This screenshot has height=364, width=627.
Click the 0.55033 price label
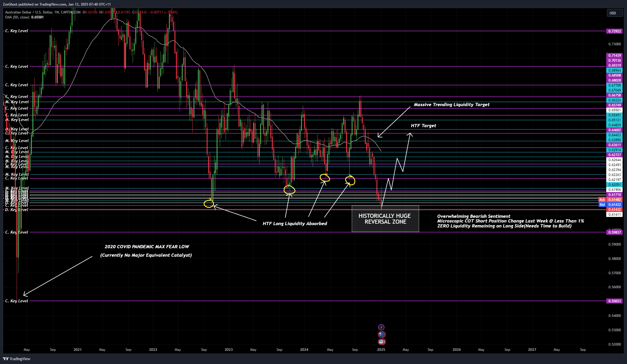pos(614,301)
